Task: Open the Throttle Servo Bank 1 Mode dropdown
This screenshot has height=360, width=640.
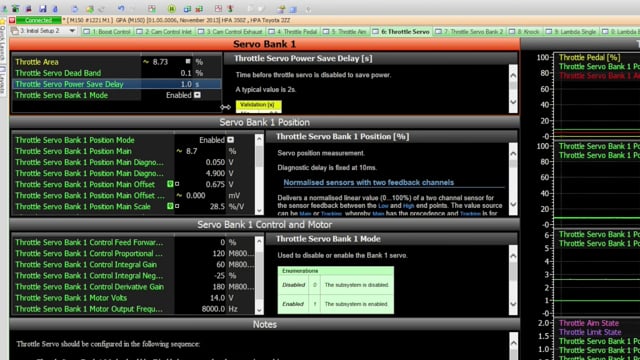Action: point(197,95)
